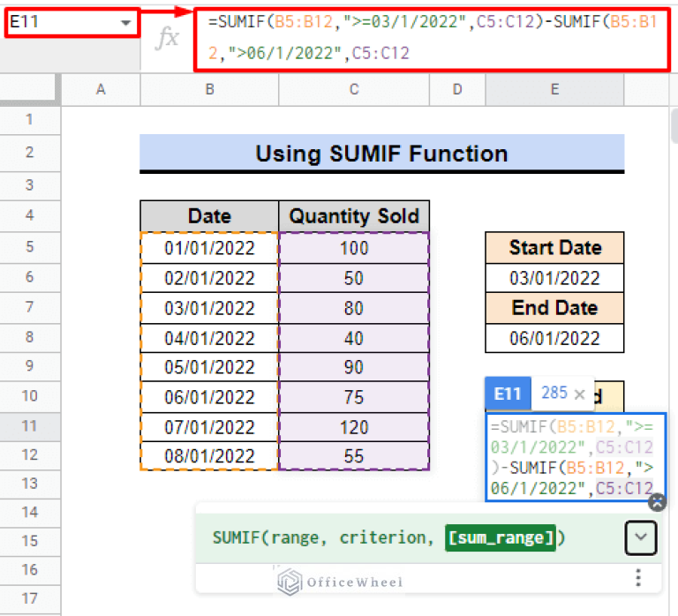This screenshot has height=616, width=678.
Task: Select column B header
Action: tap(209, 88)
